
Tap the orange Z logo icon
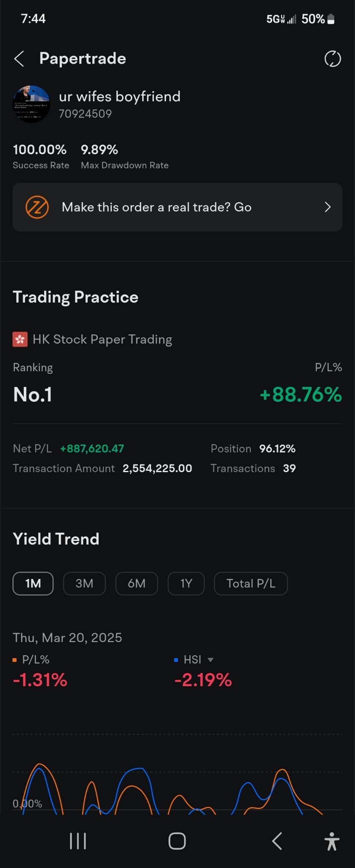pyautogui.click(x=37, y=207)
